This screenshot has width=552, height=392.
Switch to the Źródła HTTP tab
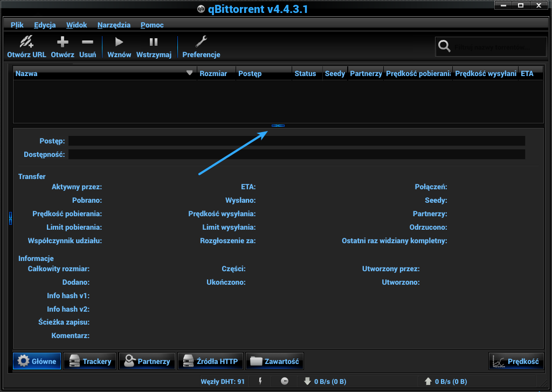point(210,361)
